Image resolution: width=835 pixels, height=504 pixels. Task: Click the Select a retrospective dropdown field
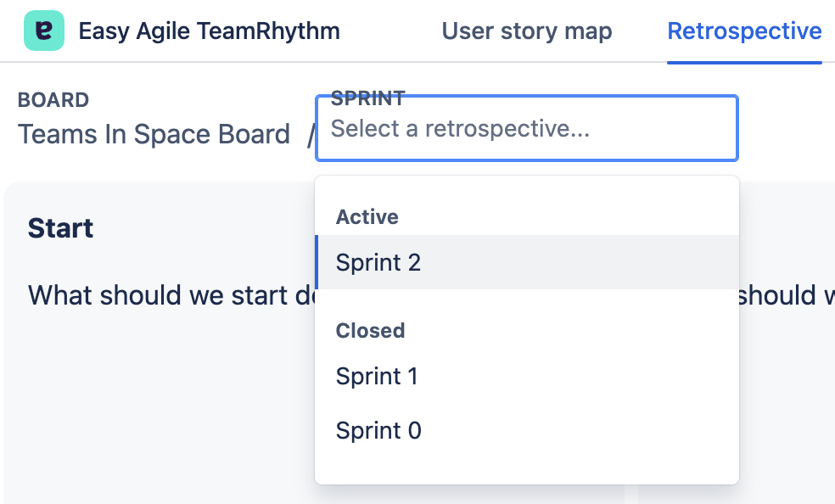pos(526,129)
